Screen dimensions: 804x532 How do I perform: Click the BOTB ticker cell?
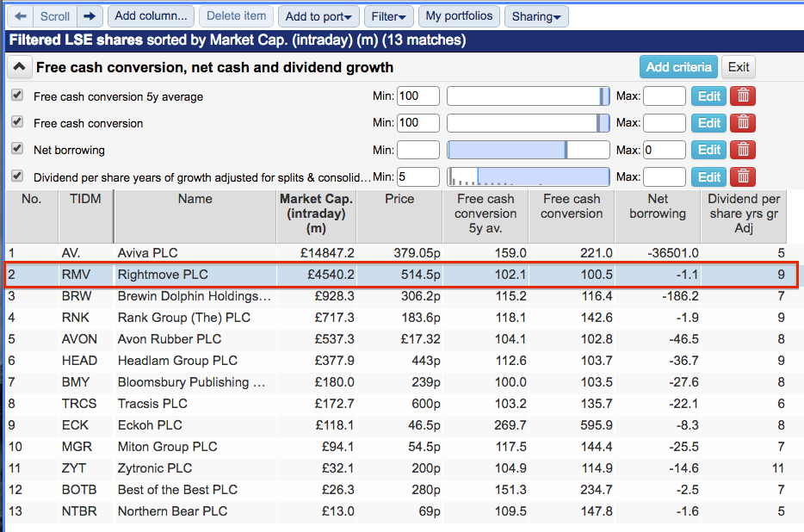click(79, 490)
